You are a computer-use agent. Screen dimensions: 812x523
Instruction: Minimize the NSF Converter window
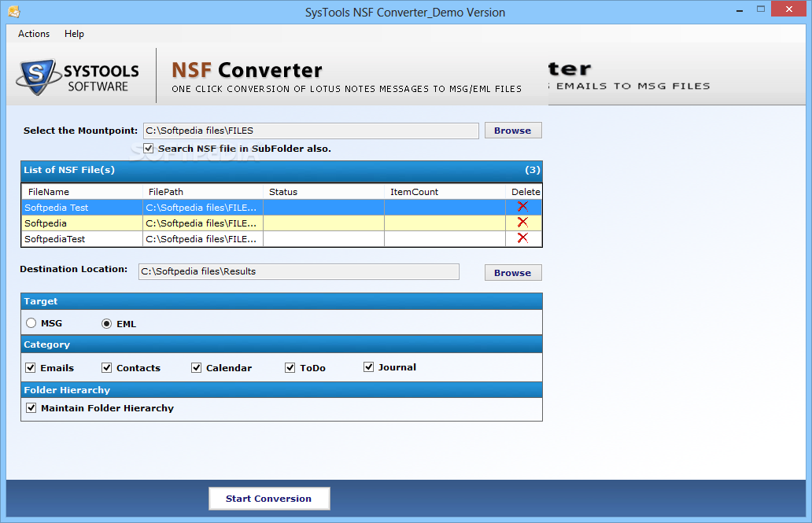tap(740, 9)
